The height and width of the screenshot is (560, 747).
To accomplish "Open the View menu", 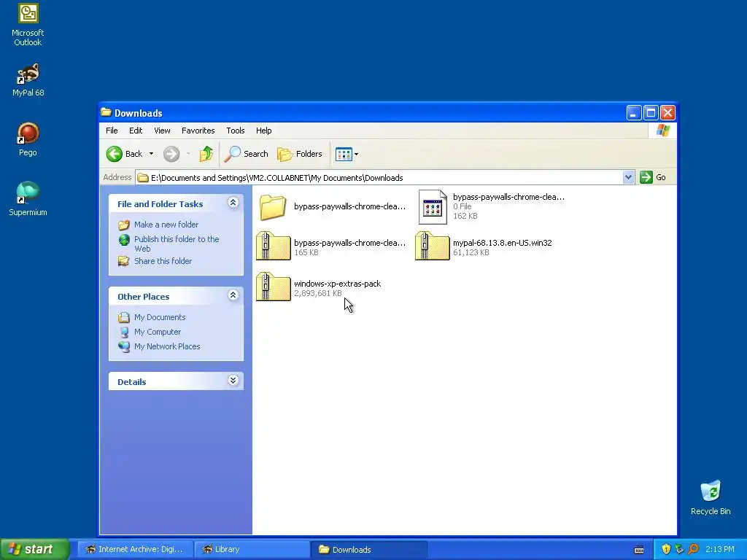I will (x=162, y=131).
